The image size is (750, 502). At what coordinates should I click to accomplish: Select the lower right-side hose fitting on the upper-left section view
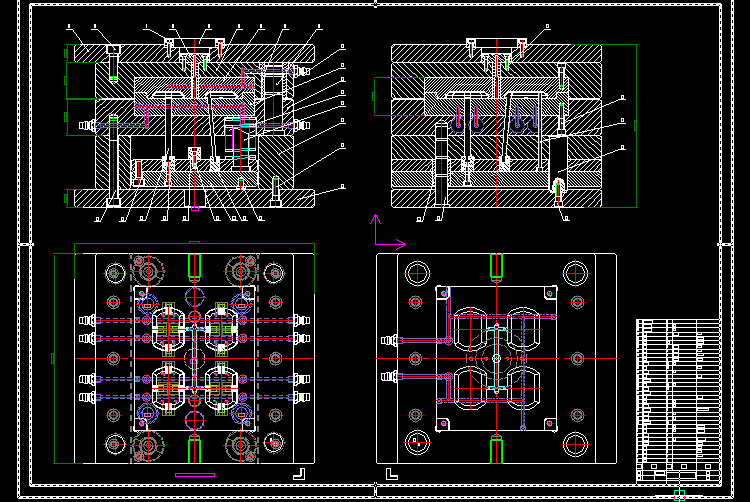302,125
